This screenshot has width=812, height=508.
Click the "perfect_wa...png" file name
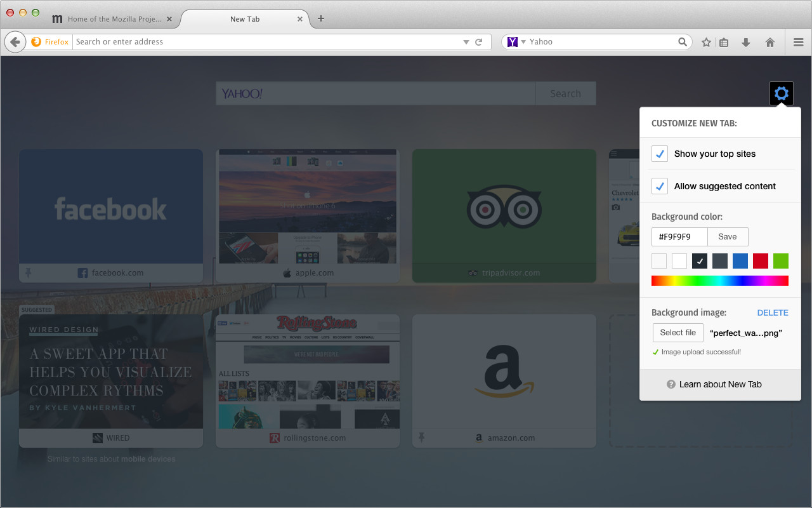pyautogui.click(x=746, y=333)
